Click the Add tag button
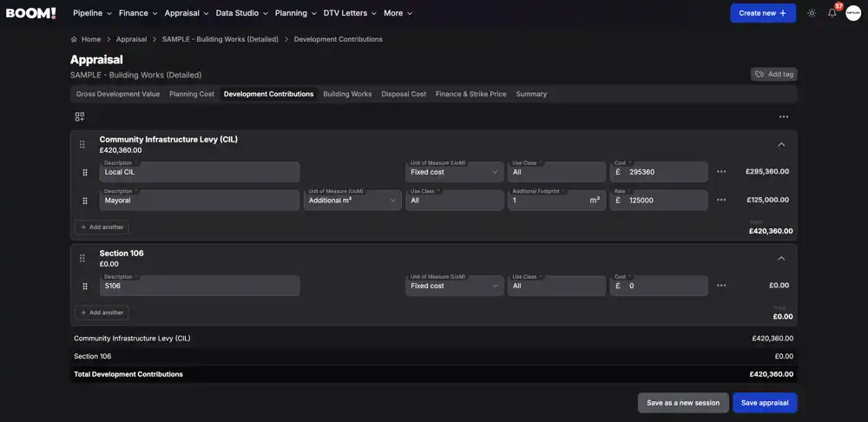 pyautogui.click(x=774, y=74)
